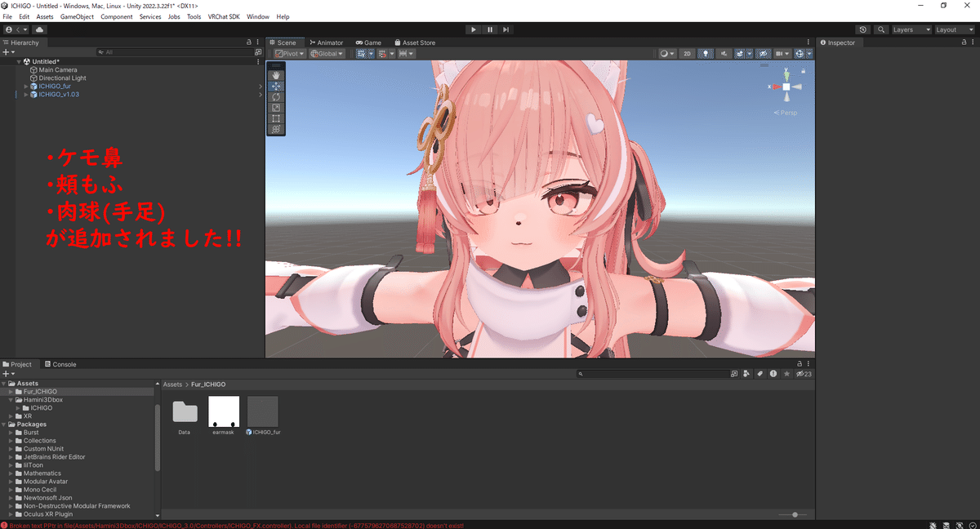
Task: Switch Scene view to 2D mode
Action: 688,53
